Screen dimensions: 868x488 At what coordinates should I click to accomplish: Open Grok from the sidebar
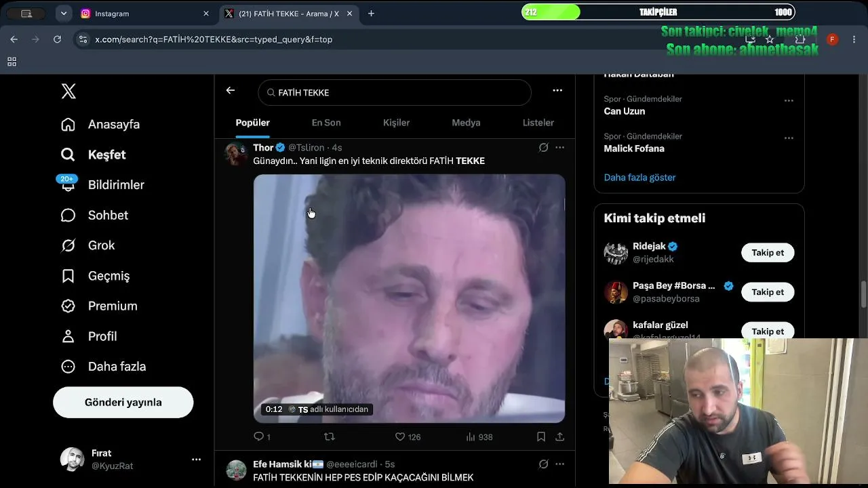pos(88,245)
